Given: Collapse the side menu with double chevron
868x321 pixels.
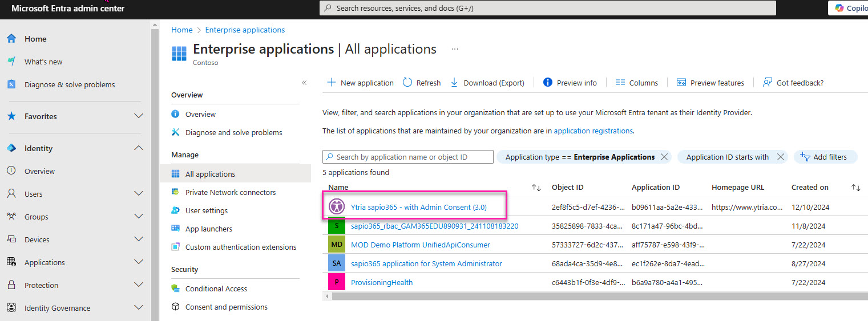Looking at the screenshot, I should coord(304,83).
